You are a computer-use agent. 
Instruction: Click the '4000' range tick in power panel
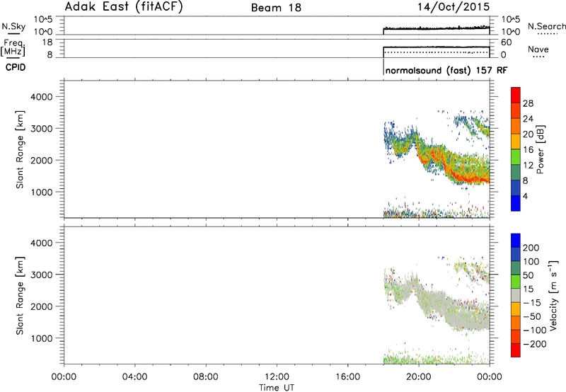point(42,97)
